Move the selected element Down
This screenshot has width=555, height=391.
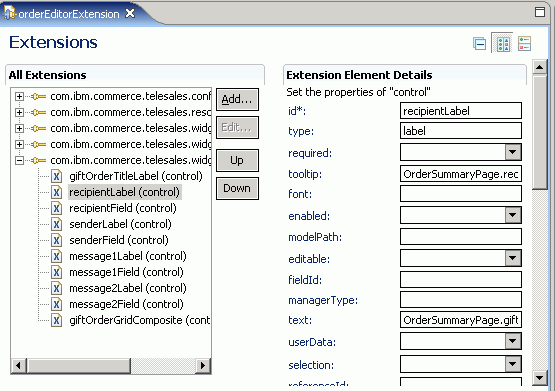[237, 188]
